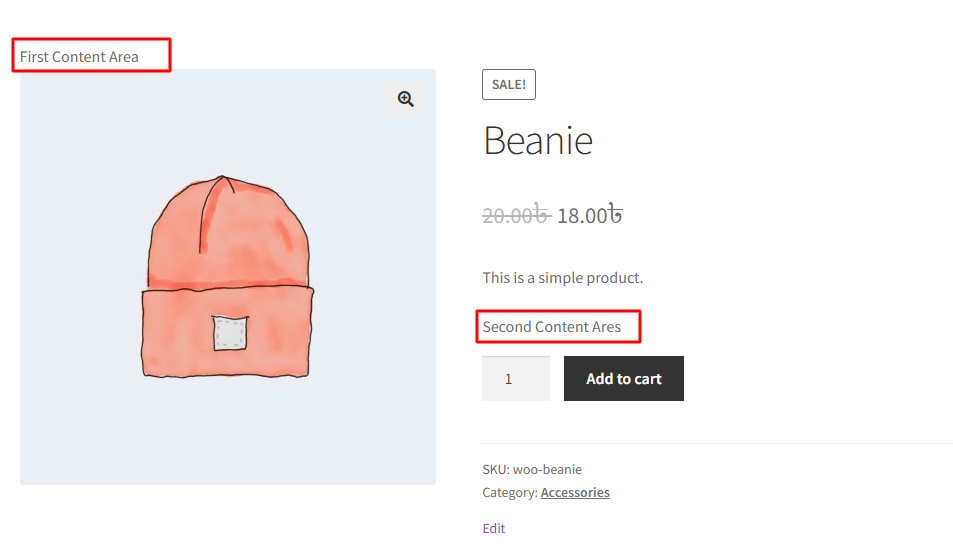Click the folded cuff of the beanie hat
This screenshot has width=953, height=557.
[x=176, y=333]
